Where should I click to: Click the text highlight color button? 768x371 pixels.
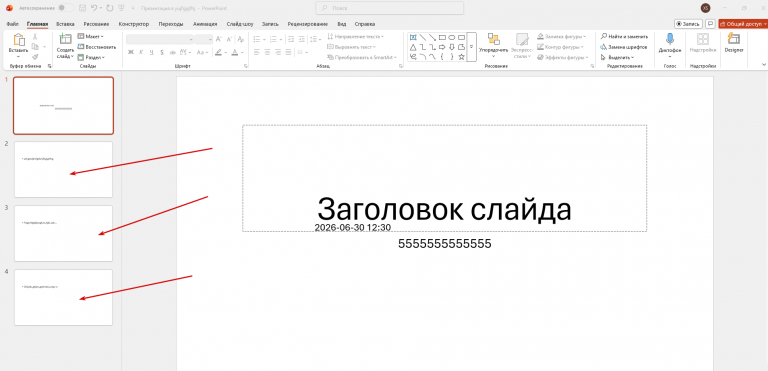(219, 52)
